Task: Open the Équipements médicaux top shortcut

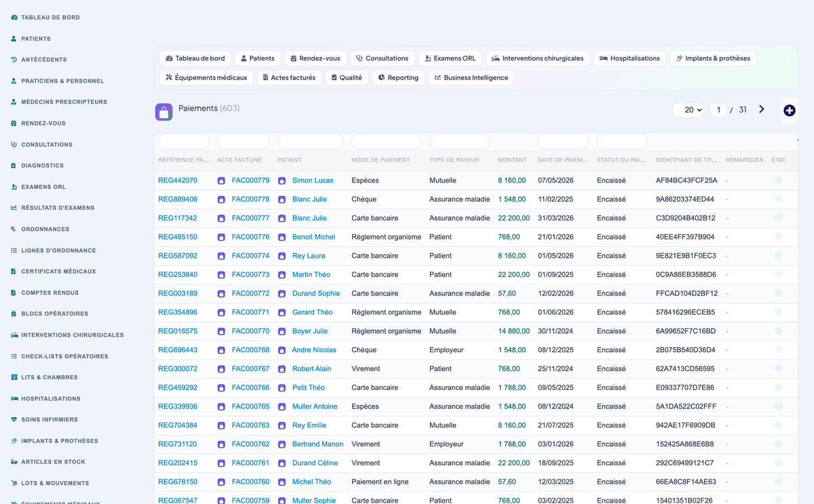Action: pos(206,78)
